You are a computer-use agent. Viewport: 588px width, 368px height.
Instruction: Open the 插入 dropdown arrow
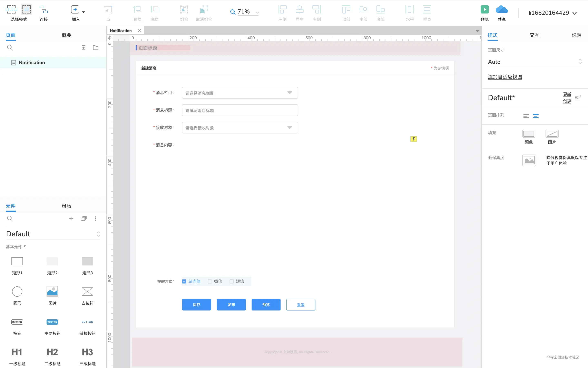point(84,12)
